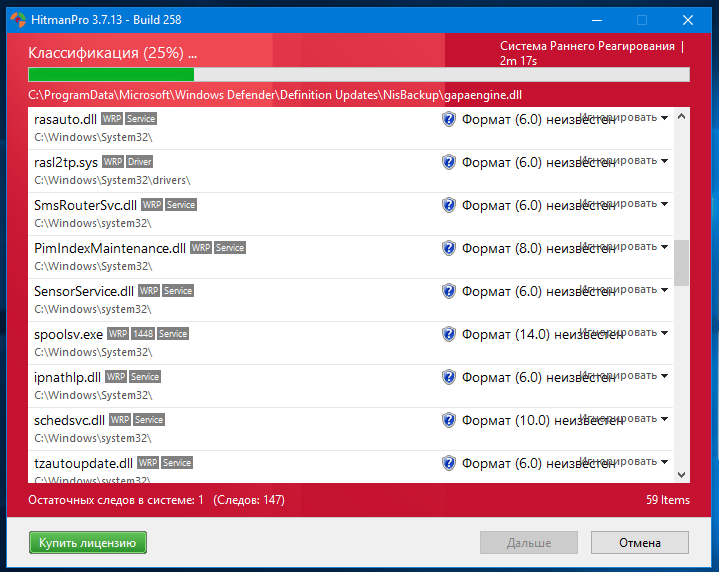Close the HitmanPro window
Image resolution: width=719 pixels, height=572 pixels.
point(688,20)
